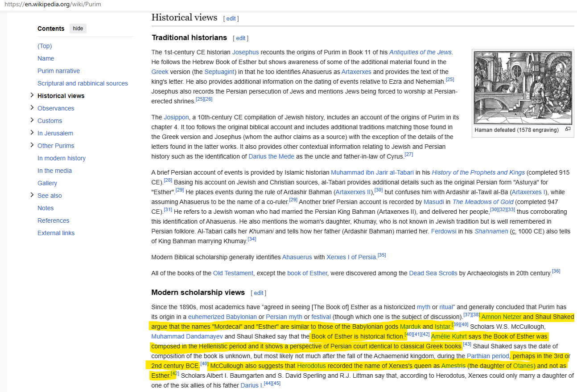Open Antiquities of the Jews link
577x392 pixels.
420,52
